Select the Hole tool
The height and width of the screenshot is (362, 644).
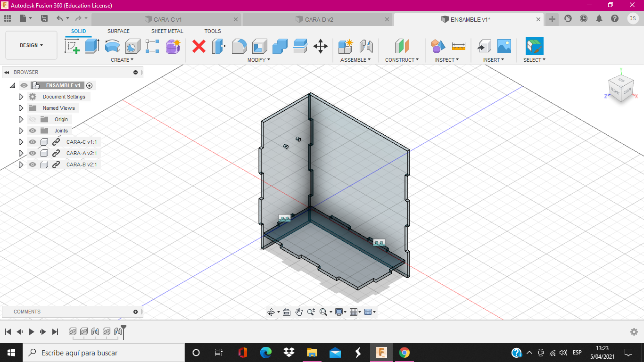(x=133, y=46)
